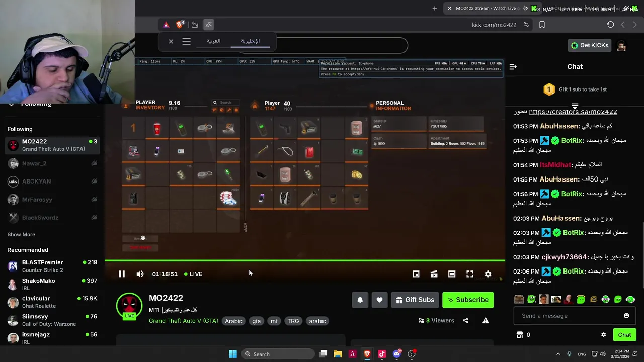Share the stream via share icon
Image resolution: width=644 pixels, height=362 pixels.
point(466,320)
